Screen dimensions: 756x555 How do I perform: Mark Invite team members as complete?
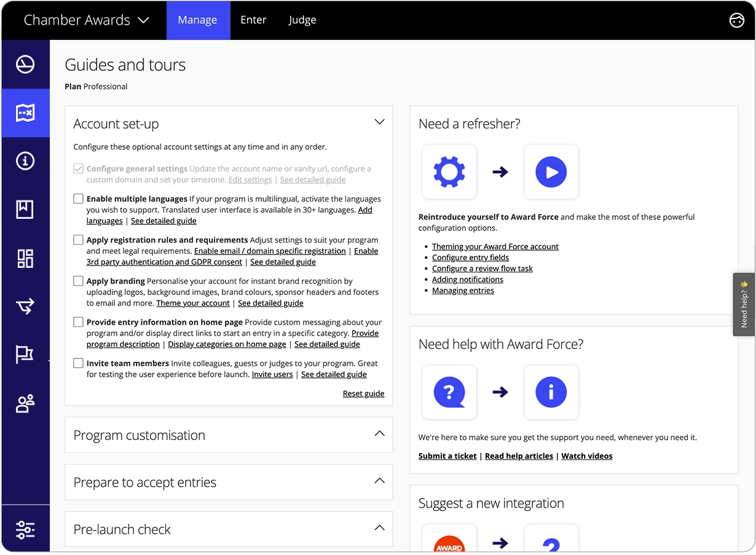pos(78,363)
